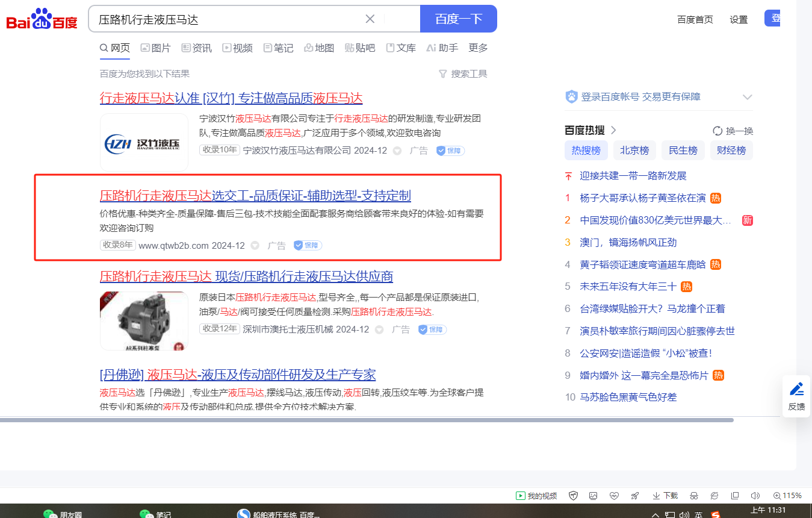Open hot search 婚内婚外 这一幕完全是恐怖片

coord(644,375)
